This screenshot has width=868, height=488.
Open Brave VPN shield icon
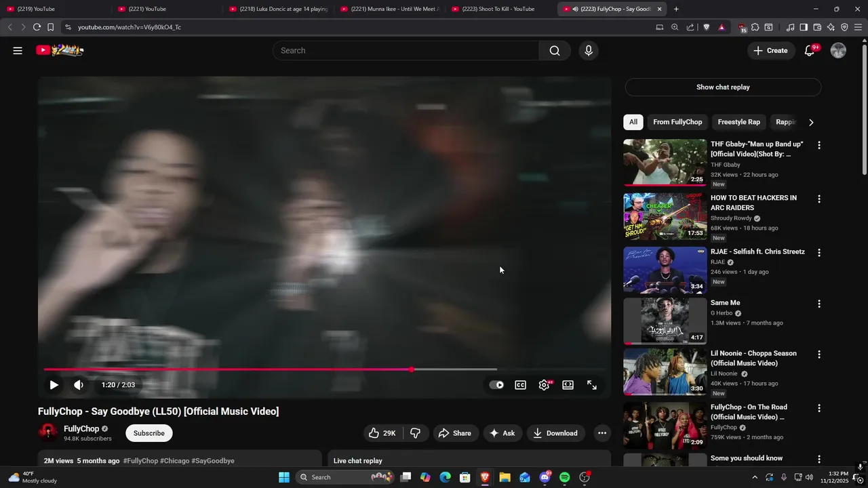pyautogui.click(x=844, y=27)
